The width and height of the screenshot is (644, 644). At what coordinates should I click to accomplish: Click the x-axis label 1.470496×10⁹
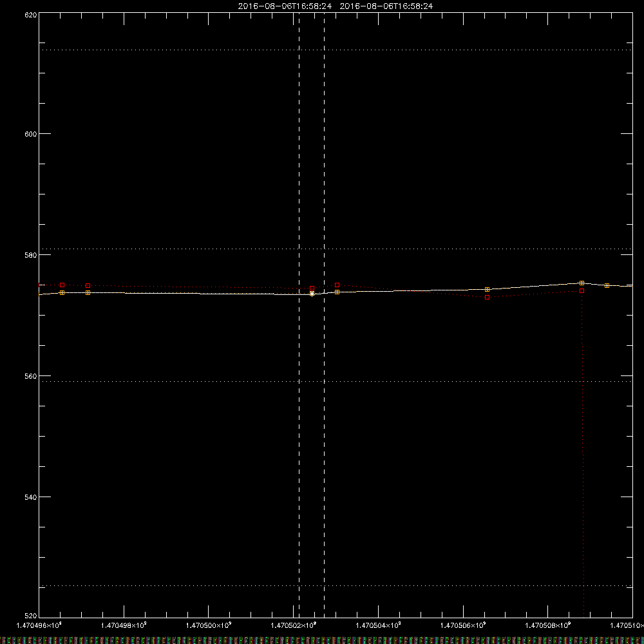click(39, 625)
